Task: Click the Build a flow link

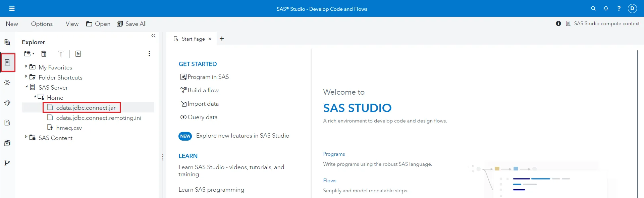Action: tap(203, 90)
